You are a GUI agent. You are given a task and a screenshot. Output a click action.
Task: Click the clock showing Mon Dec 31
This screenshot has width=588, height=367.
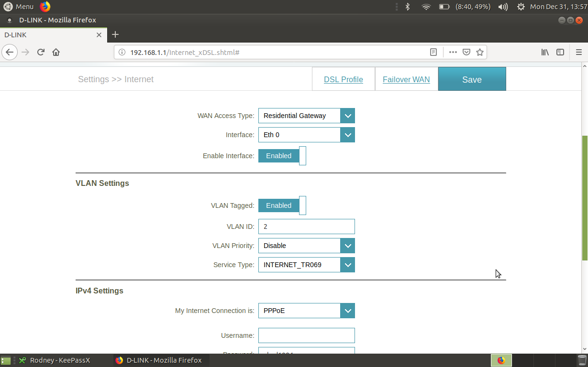click(x=558, y=7)
